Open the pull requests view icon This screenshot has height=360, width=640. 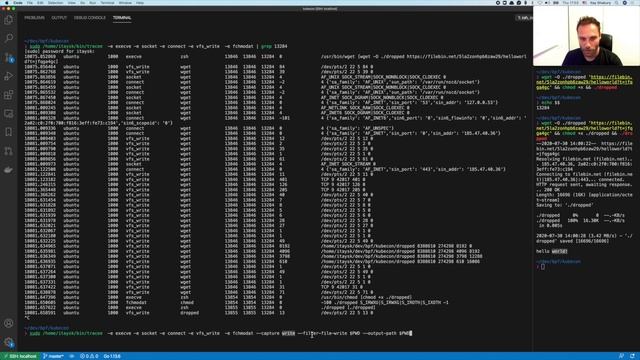coord(9,151)
